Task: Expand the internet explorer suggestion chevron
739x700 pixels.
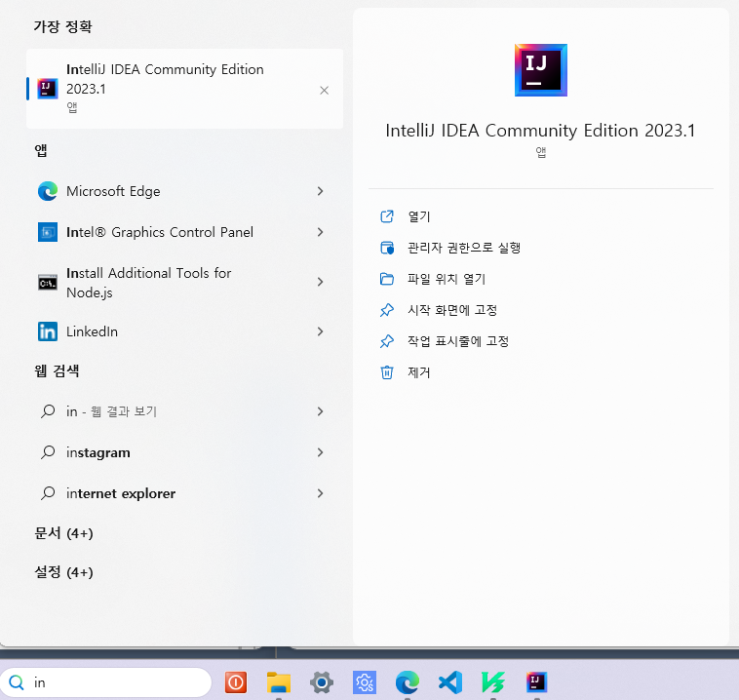Action: pos(320,493)
